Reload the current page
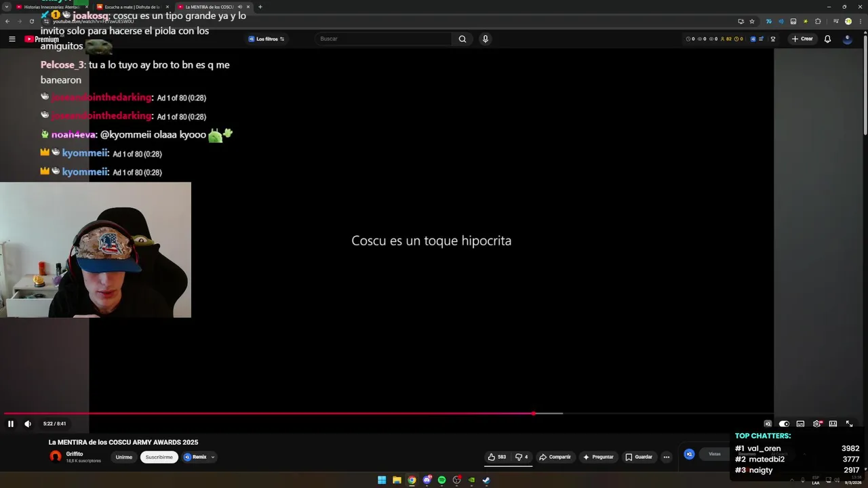868x488 pixels. (31, 21)
